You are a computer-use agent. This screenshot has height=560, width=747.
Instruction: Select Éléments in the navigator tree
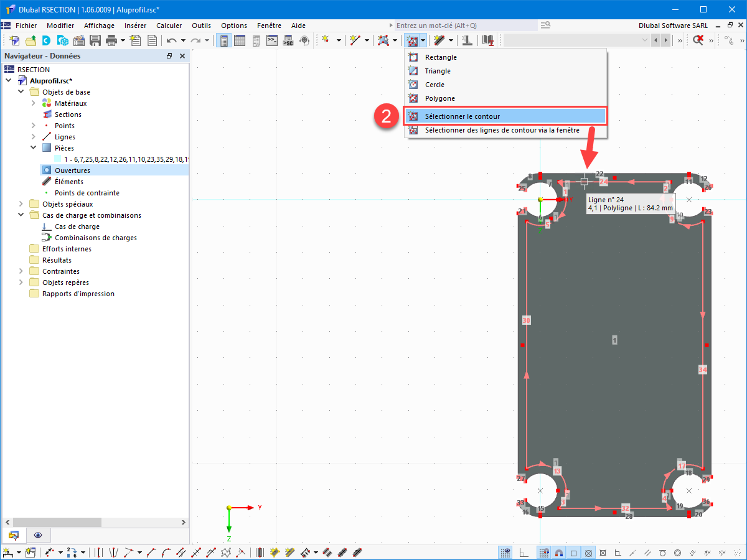(69, 182)
